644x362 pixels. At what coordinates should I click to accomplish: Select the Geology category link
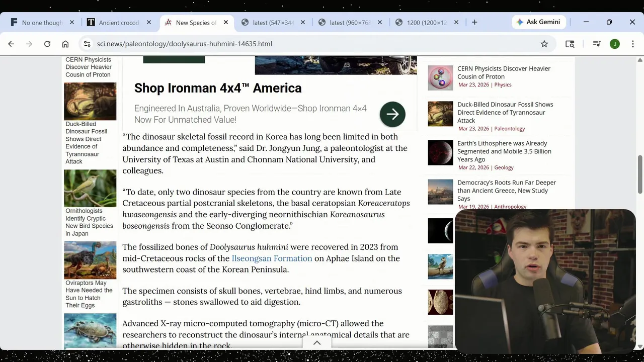[504, 167]
